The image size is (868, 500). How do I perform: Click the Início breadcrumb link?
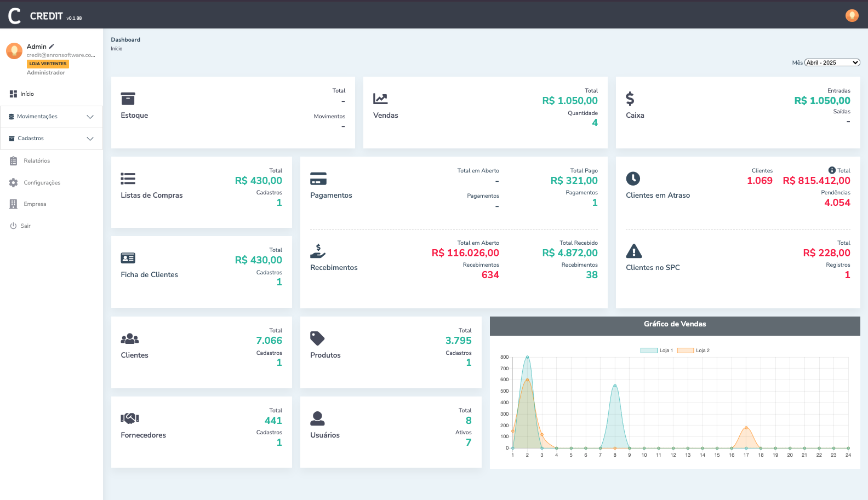click(x=117, y=49)
